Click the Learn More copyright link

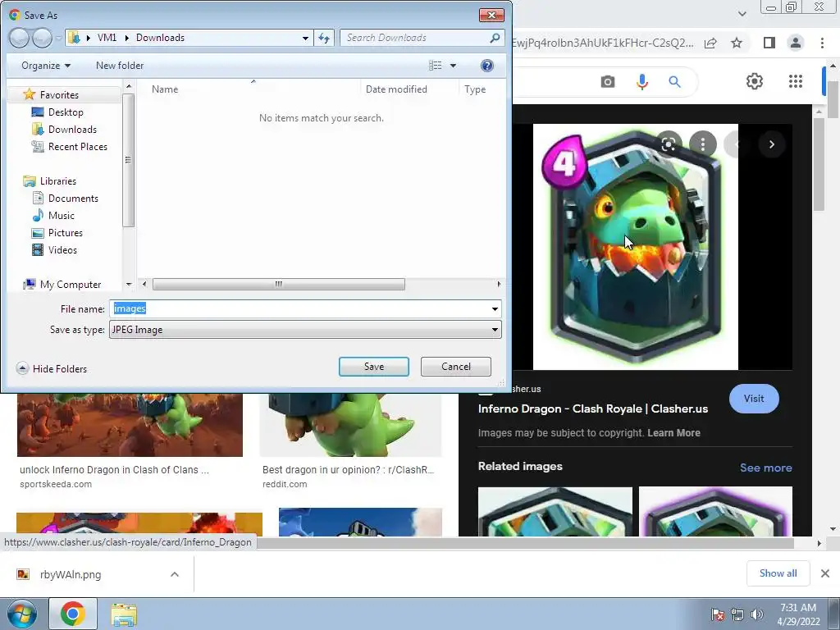click(673, 433)
